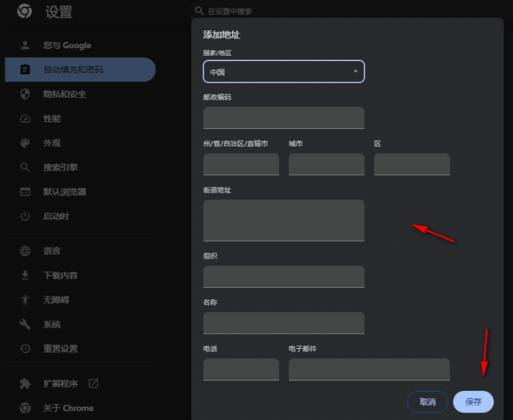513x420 pixels.
Task: Click the 电子邮件 input field
Action: coord(369,370)
